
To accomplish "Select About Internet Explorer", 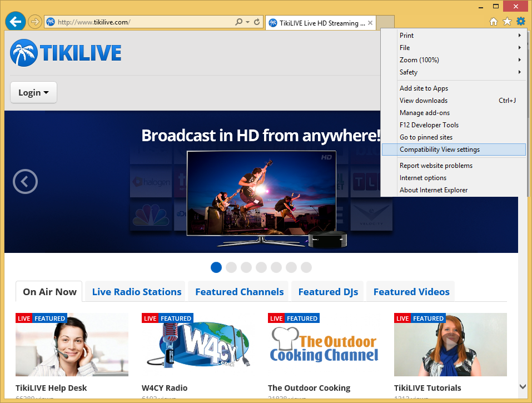I will coord(454,190).
